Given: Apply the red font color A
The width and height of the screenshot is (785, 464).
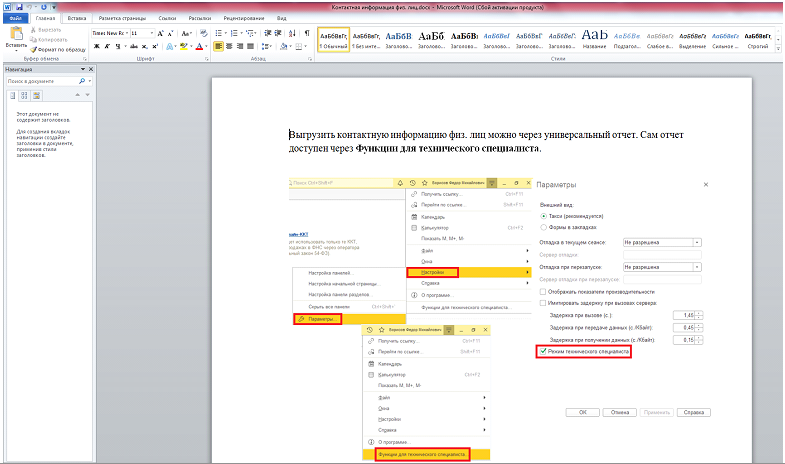Looking at the screenshot, I should coord(199,46).
